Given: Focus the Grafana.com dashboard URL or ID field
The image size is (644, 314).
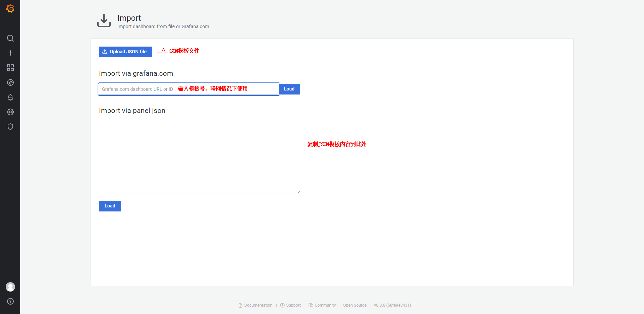Looking at the screenshot, I should 189,89.
